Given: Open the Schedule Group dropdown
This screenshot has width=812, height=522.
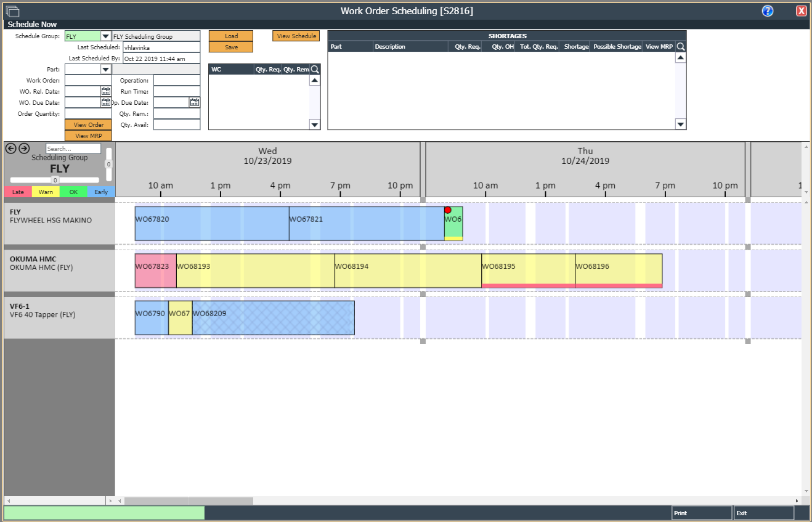Looking at the screenshot, I should 105,36.
